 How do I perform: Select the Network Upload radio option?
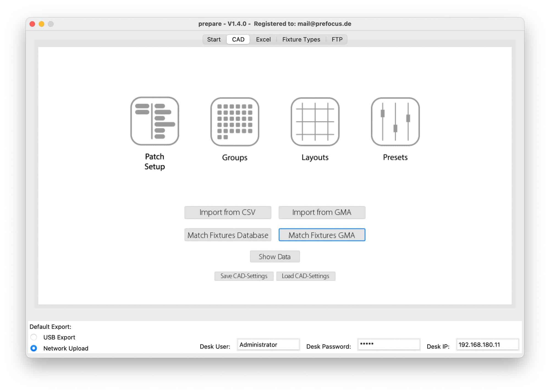point(34,348)
